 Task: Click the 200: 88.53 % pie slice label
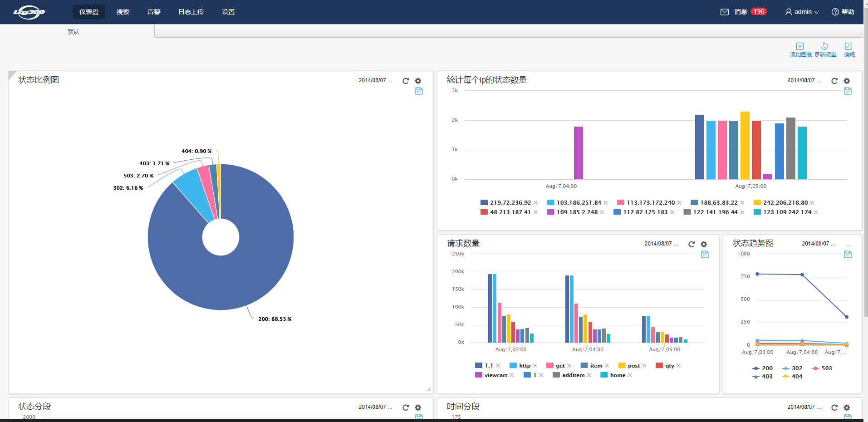275,319
